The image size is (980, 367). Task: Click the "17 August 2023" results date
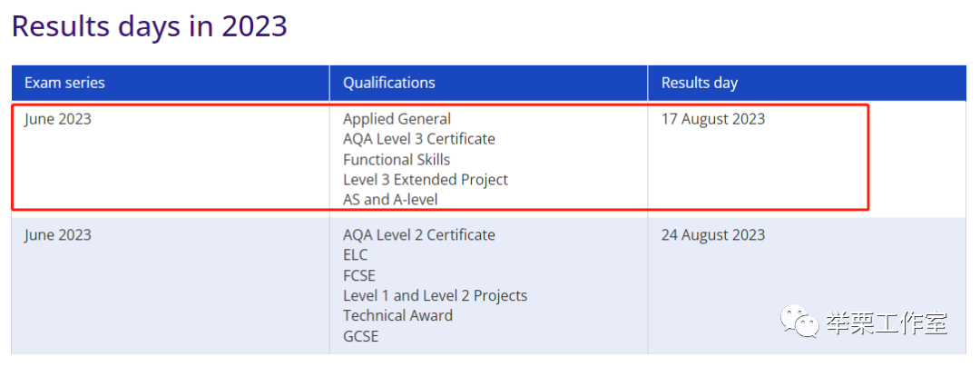point(713,119)
